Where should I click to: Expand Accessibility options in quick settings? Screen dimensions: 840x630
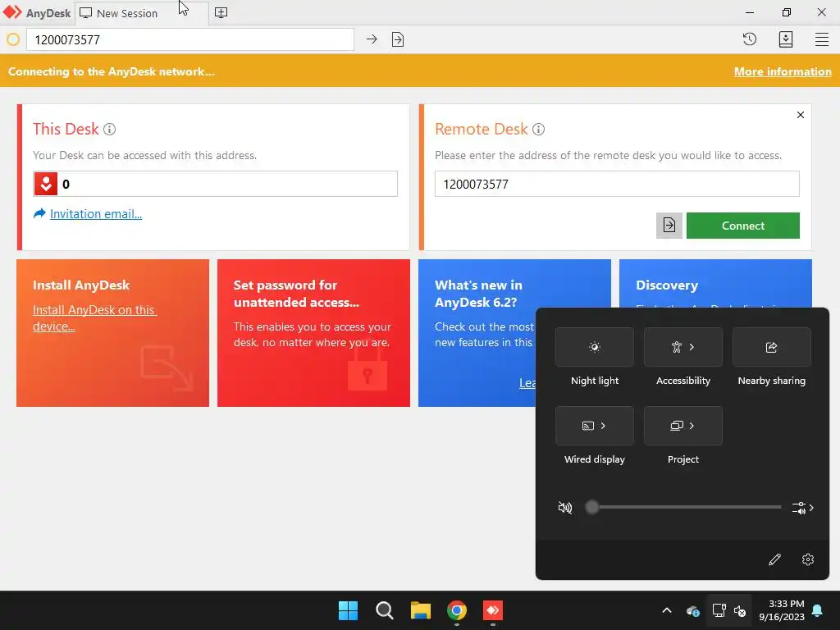(683, 347)
